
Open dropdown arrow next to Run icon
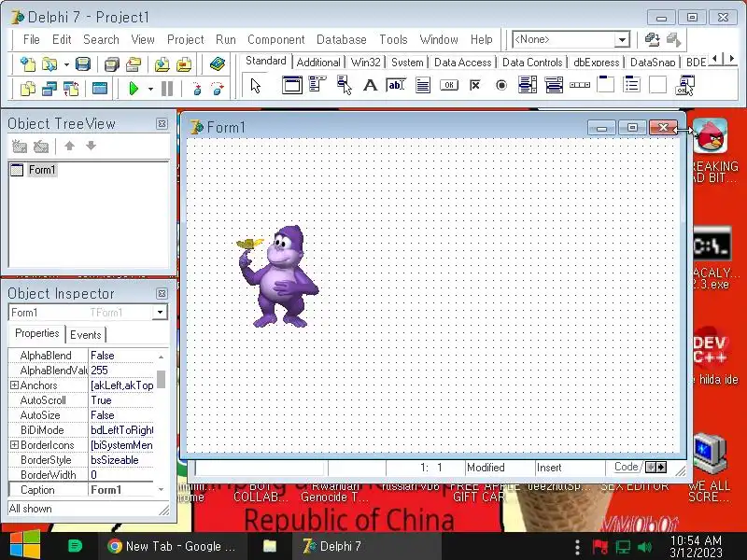(150, 89)
